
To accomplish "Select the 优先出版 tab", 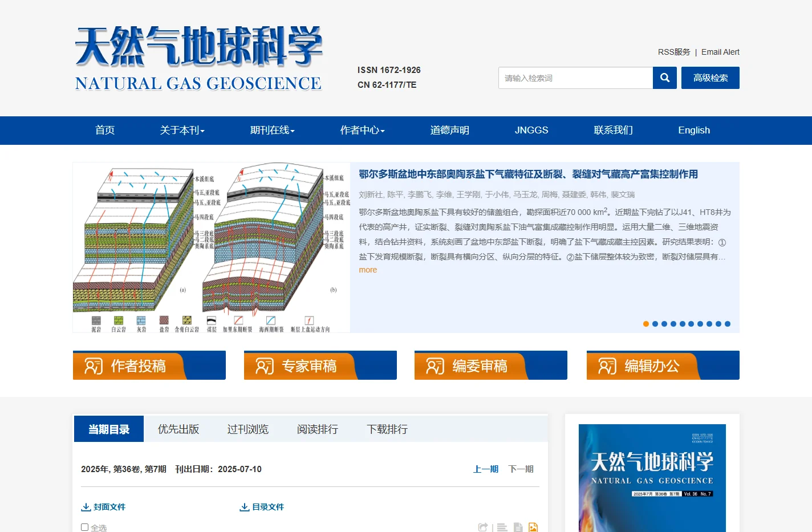I will click(178, 429).
